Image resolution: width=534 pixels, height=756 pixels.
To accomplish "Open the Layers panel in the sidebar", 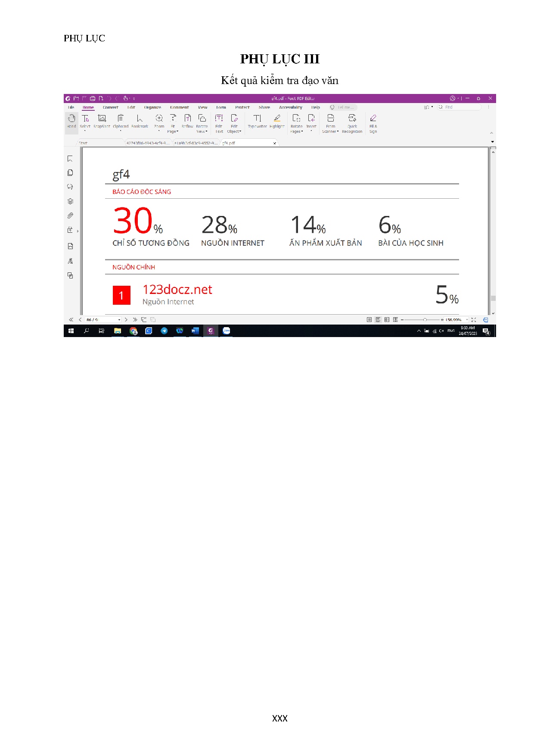I will (70, 201).
